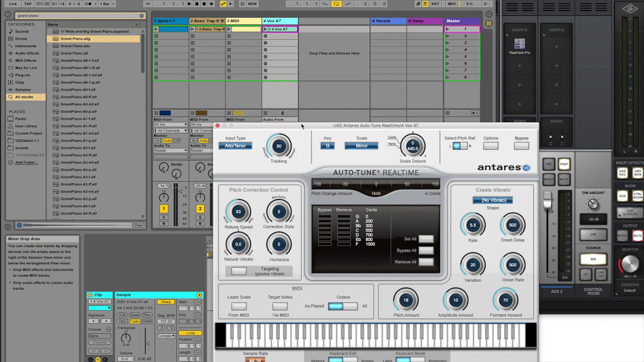644x362 pixels.
Task: Click the Scale Detune knob
Action: click(x=413, y=146)
